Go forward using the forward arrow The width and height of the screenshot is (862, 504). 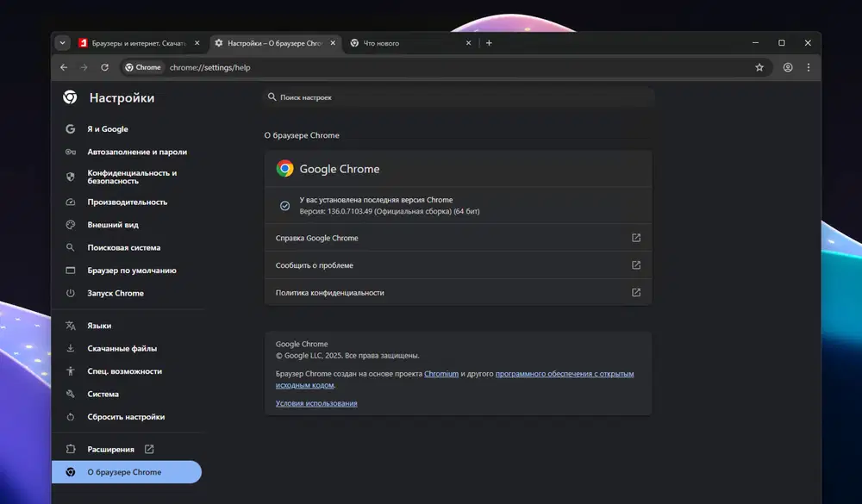click(84, 67)
